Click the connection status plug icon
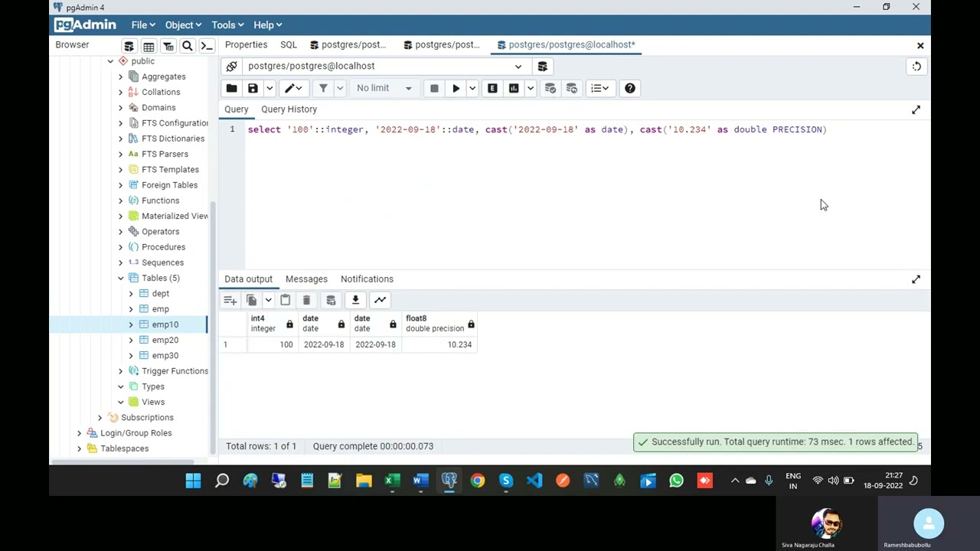Viewport: 980px width, 551px height. pos(231,66)
